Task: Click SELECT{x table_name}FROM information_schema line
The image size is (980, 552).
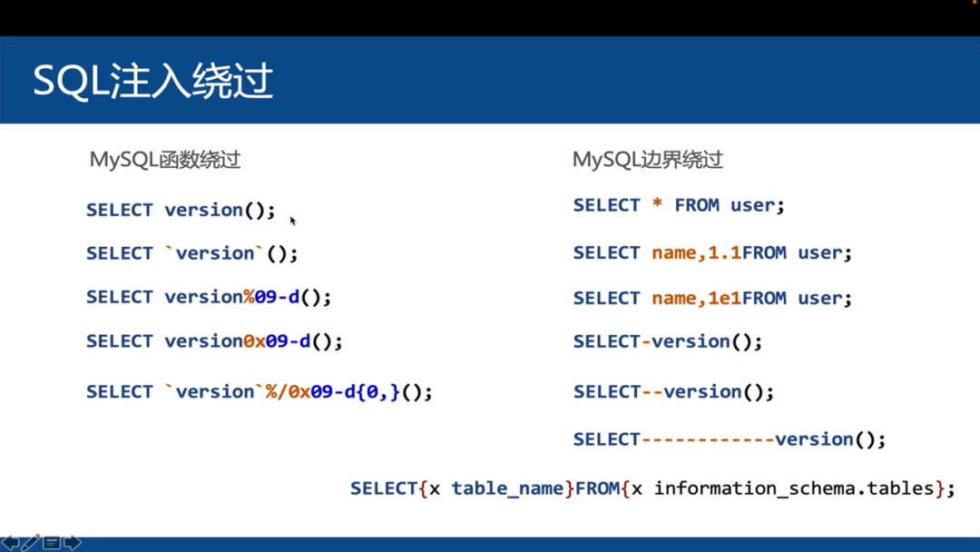Action: click(x=652, y=488)
